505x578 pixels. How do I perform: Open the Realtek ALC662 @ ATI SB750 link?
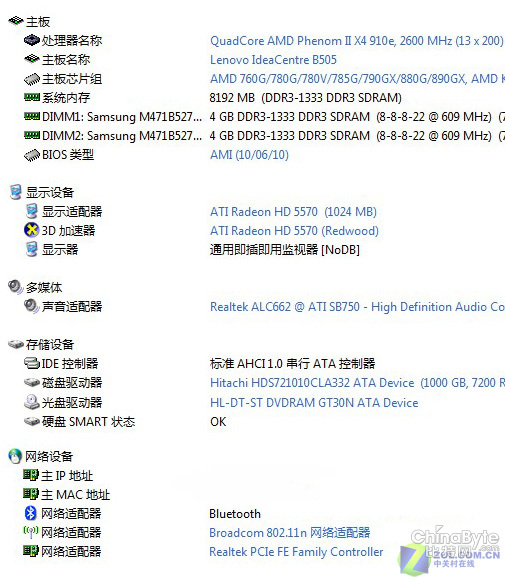357,307
